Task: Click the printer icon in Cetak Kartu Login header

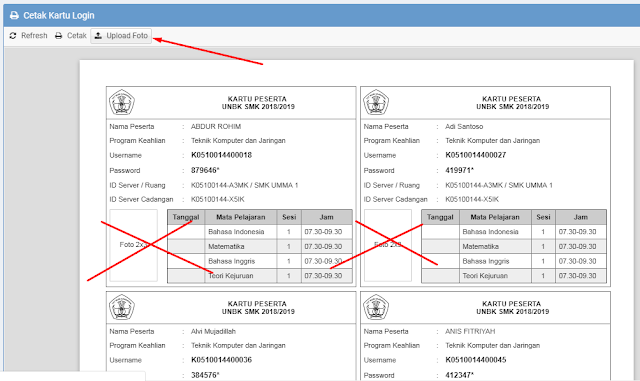Action: pyautogui.click(x=14, y=16)
